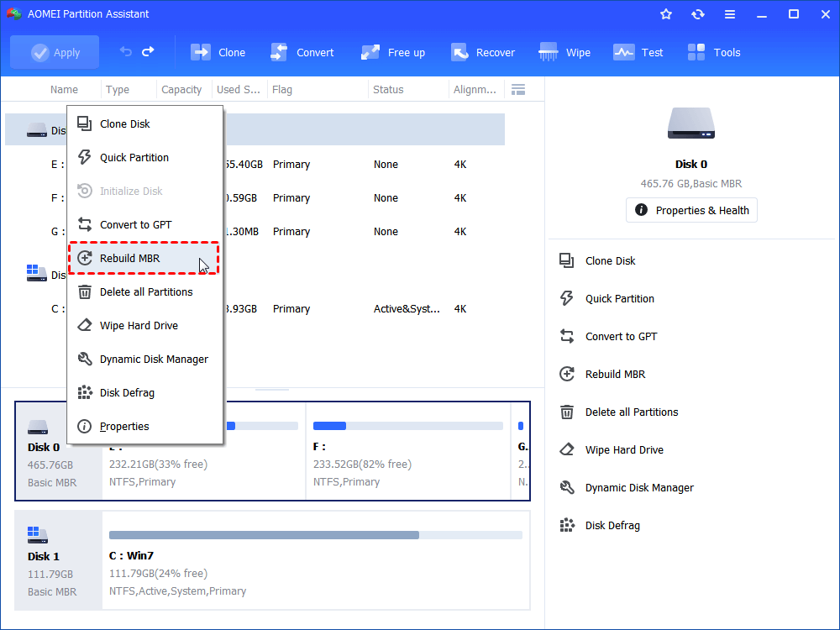Redo the pending operation

(x=148, y=52)
